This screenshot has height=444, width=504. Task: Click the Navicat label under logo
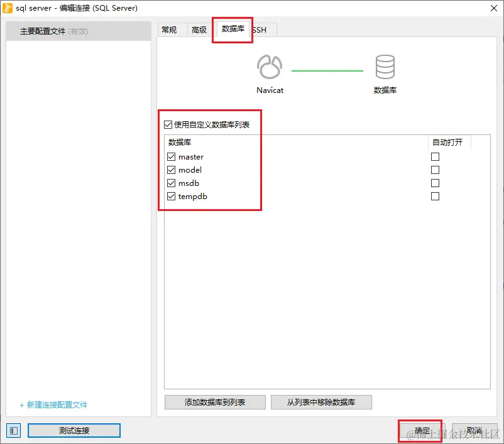270,90
